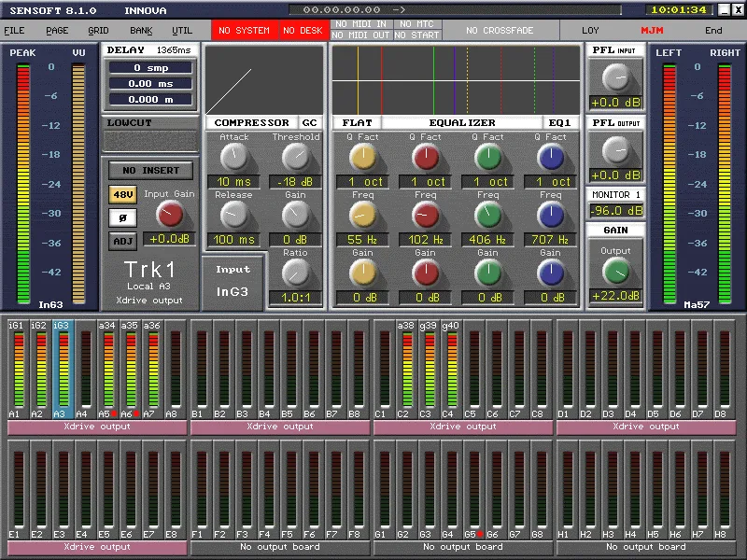The image size is (747, 560).
Task: Click the yellow Freq knob at 55 Hz
Action: tap(363, 216)
